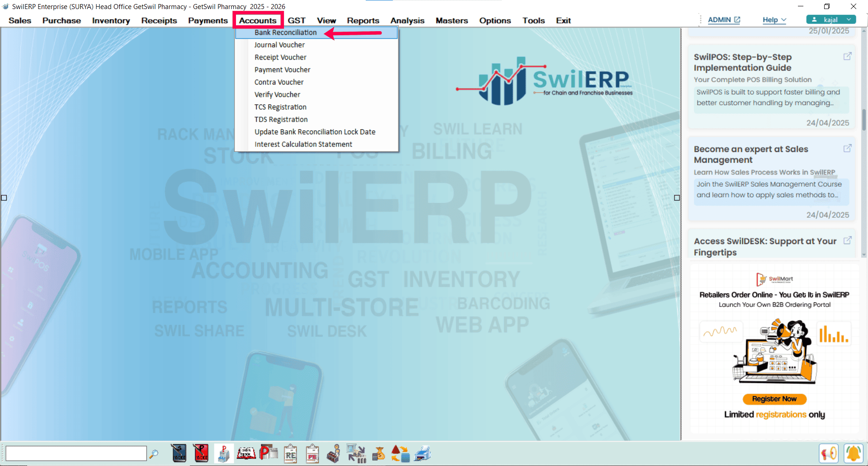
Task: Open the View menu
Action: click(326, 20)
